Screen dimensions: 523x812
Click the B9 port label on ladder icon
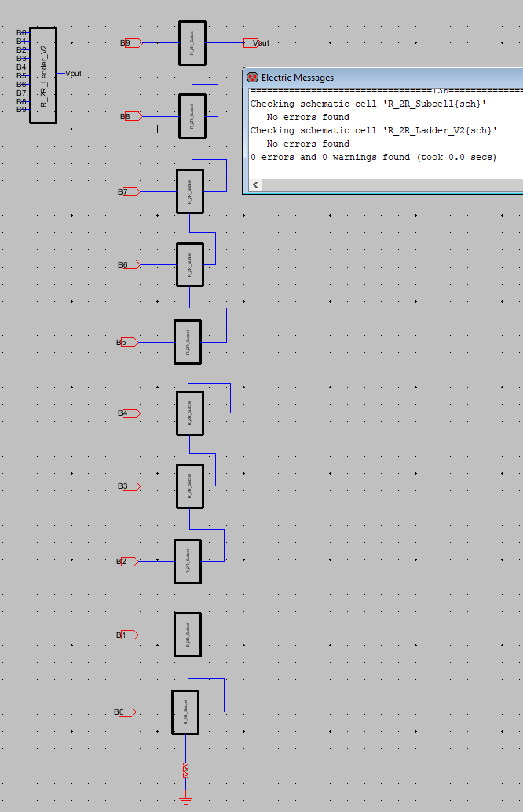21,109
